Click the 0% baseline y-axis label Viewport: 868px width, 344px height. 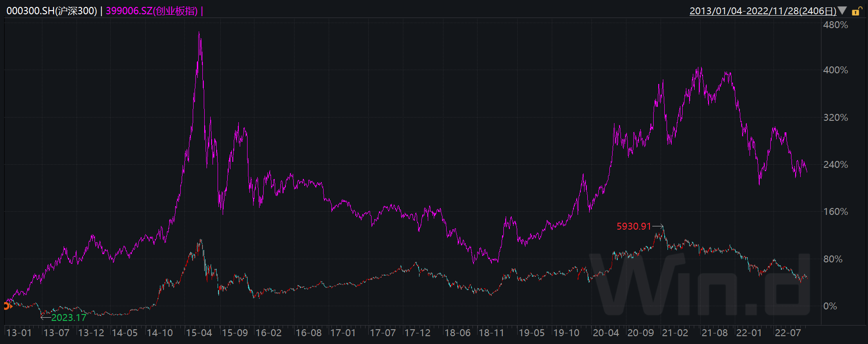coord(830,306)
